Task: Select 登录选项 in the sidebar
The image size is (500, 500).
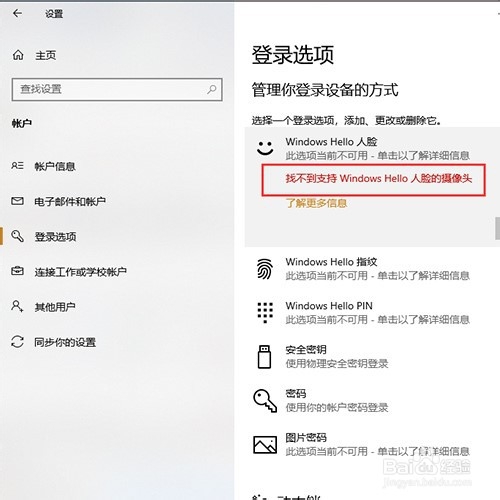Action: (55, 236)
